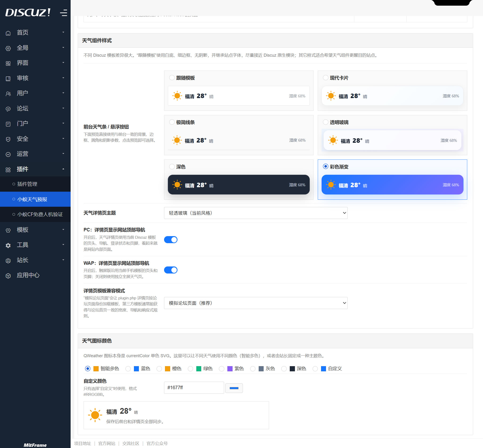Click the 插件 plugins icon
The width and height of the screenshot is (483, 448).
pyautogui.click(x=8, y=170)
